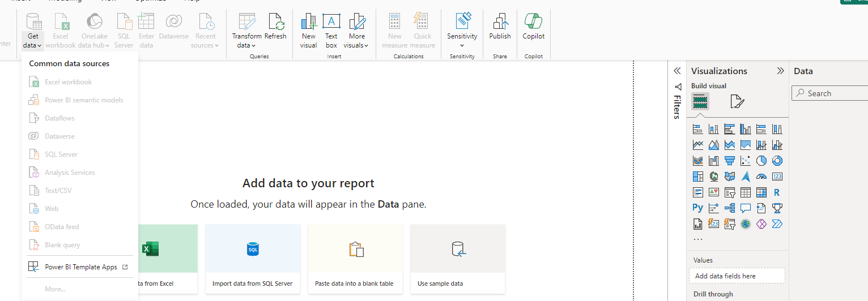Click Import data from SQL Server card
The width and height of the screenshot is (868, 301).
click(253, 259)
